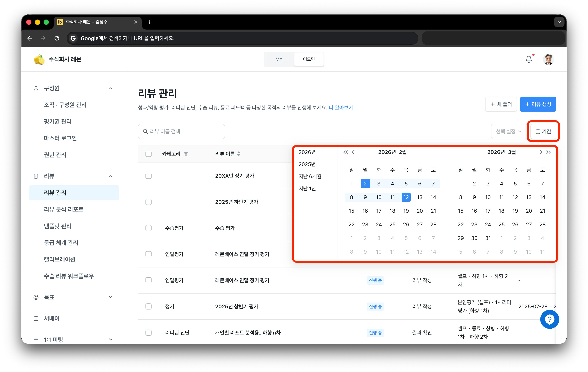
Task: Check the 2025년 하반기 평가 row checkbox
Action: [149, 202]
